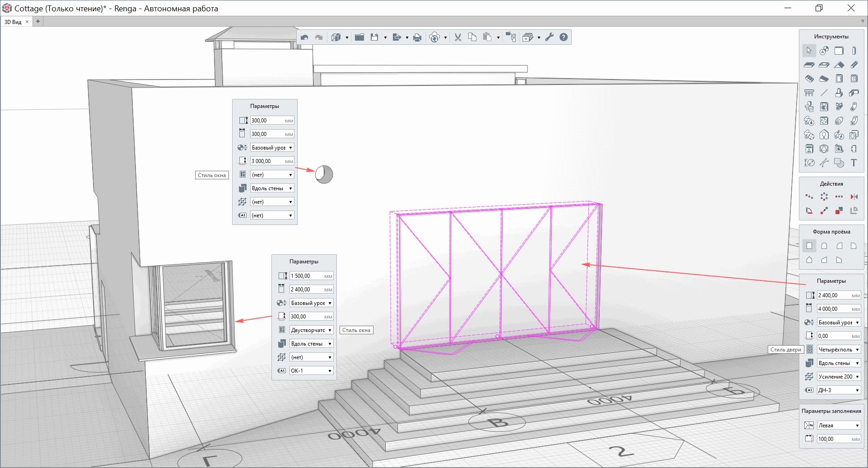Screen dimensions: 868x468
Task: Select the Dimension tool
Action: [x=809, y=163]
